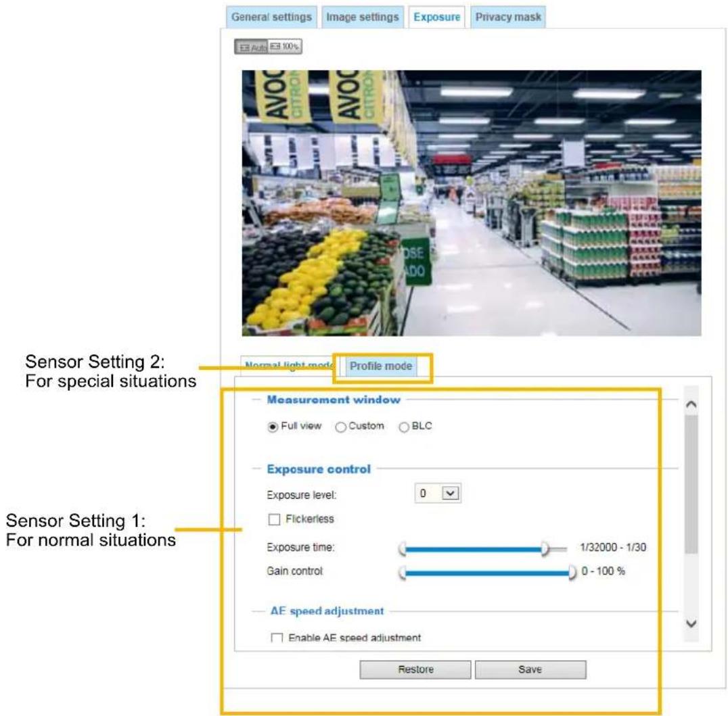
Task: Click the 100% view size icon
Action: [x=285, y=47]
